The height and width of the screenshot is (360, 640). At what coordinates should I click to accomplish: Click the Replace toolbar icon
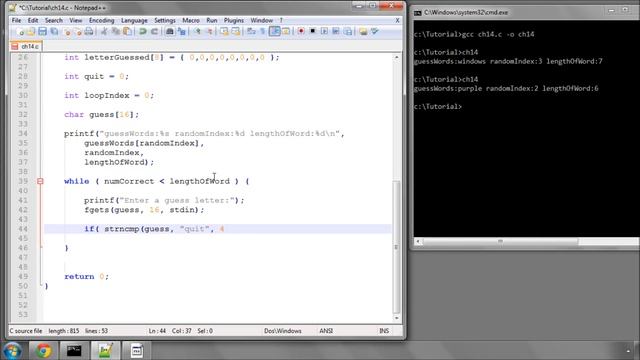[x=181, y=31]
